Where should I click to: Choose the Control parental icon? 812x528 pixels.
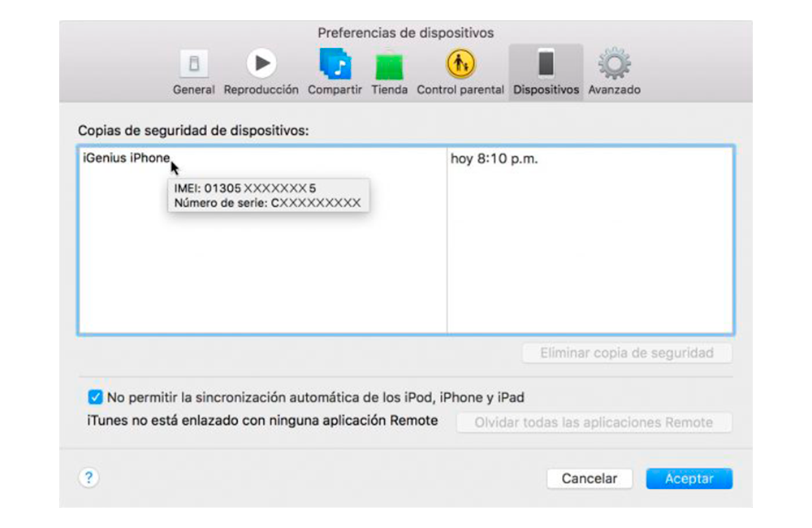point(460,63)
